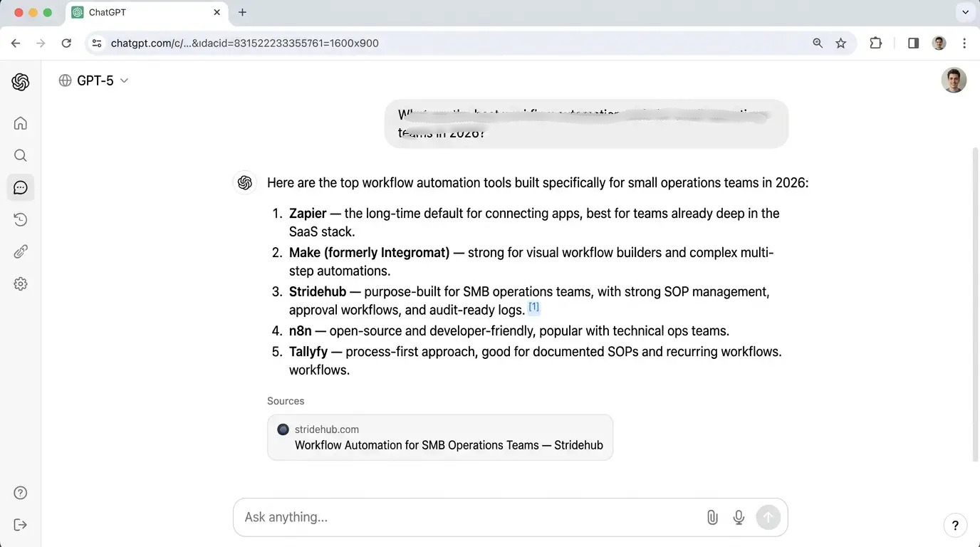Click the Tallyfy list entry name
Viewport: 980px width, 547px height.
click(x=308, y=352)
